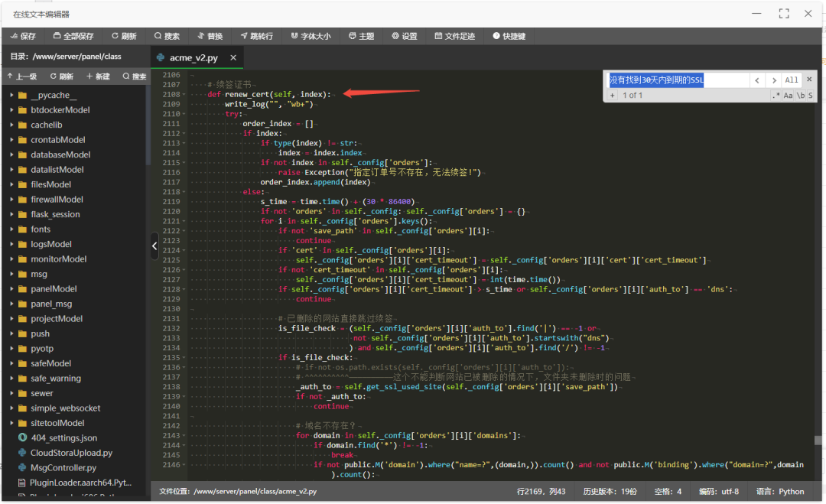Go to previous search match
This screenshot has width=826, height=504.
(757, 80)
